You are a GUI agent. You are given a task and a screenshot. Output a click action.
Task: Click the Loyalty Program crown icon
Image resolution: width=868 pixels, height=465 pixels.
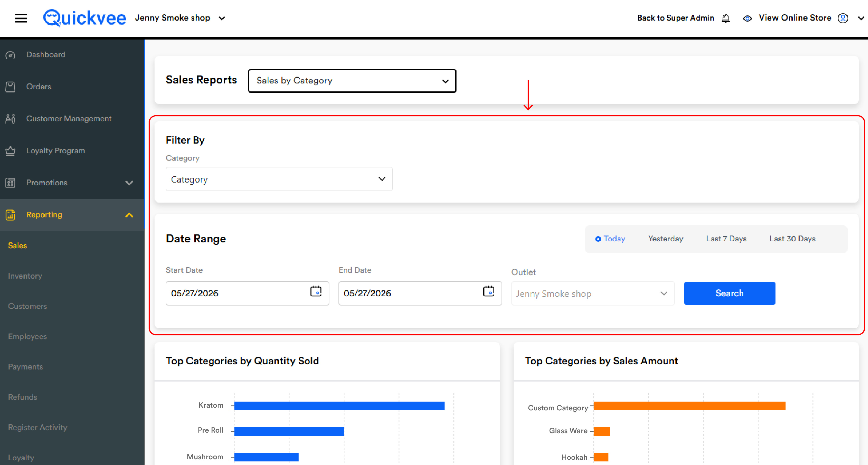pos(10,151)
